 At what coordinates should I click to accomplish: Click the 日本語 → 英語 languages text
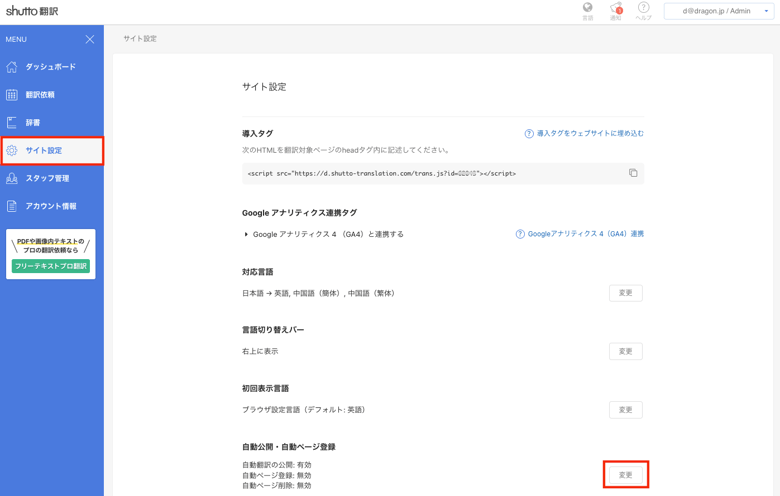pos(318,294)
